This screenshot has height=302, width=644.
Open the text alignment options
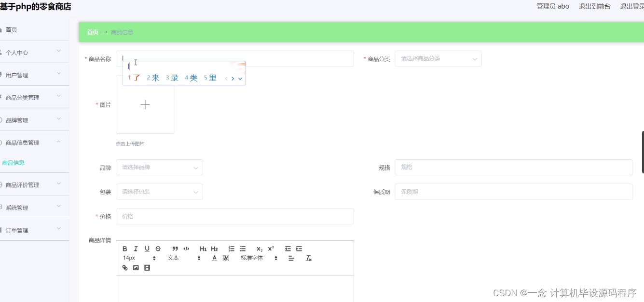(x=291, y=258)
